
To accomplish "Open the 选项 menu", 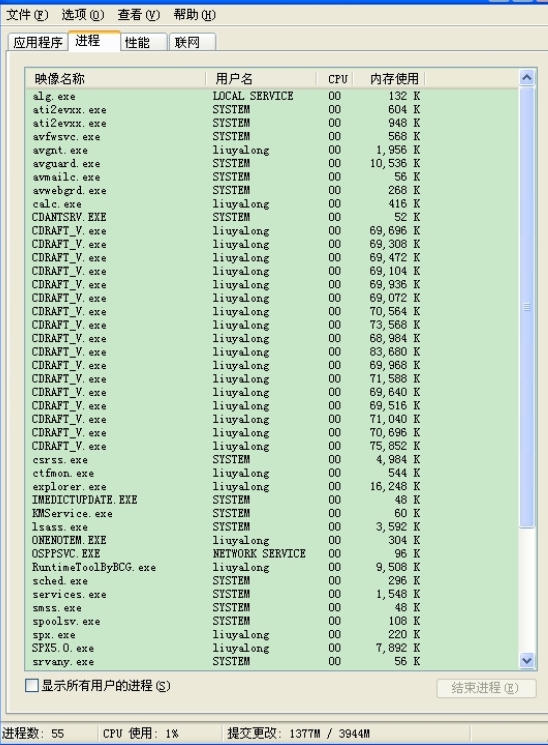I will click(x=83, y=15).
